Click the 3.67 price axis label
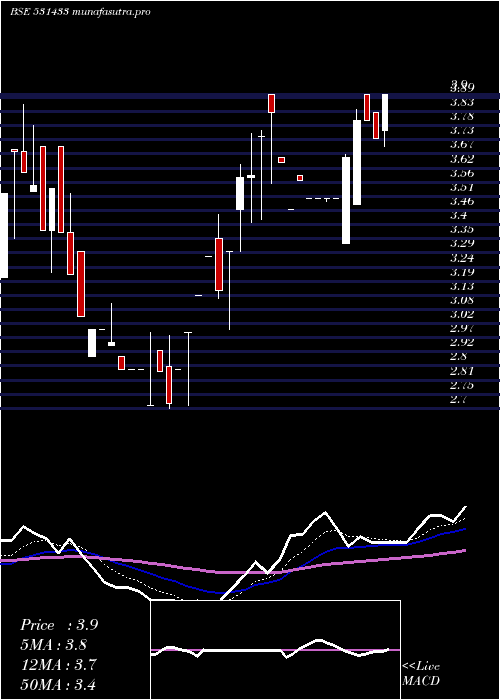The height and width of the screenshot is (700, 500). [462, 145]
